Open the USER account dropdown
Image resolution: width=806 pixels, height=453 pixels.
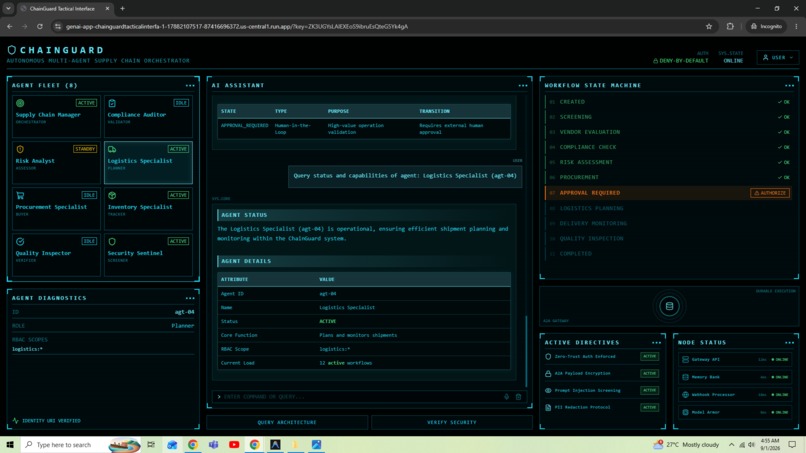[x=778, y=58]
